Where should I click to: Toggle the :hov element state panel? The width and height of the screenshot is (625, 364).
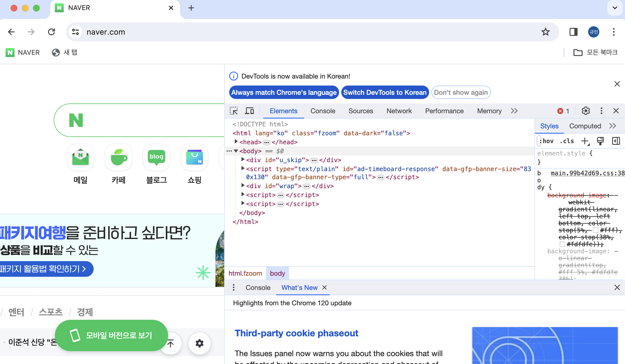[x=547, y=141]
